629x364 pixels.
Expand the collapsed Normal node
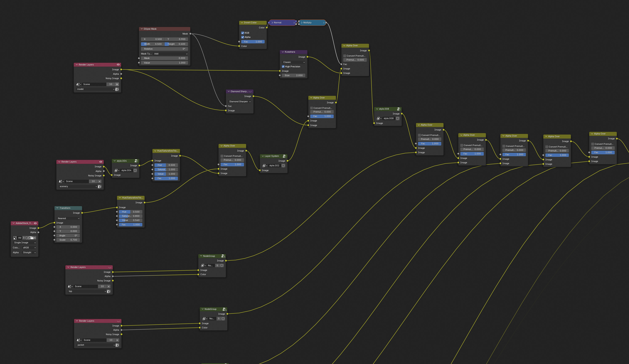tap(272, 23)
